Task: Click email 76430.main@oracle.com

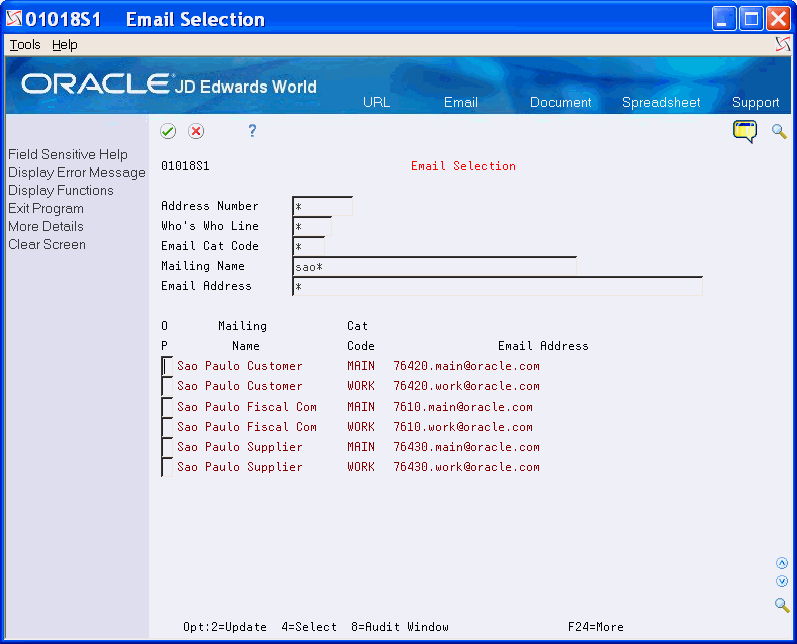Action: (466, 447)
